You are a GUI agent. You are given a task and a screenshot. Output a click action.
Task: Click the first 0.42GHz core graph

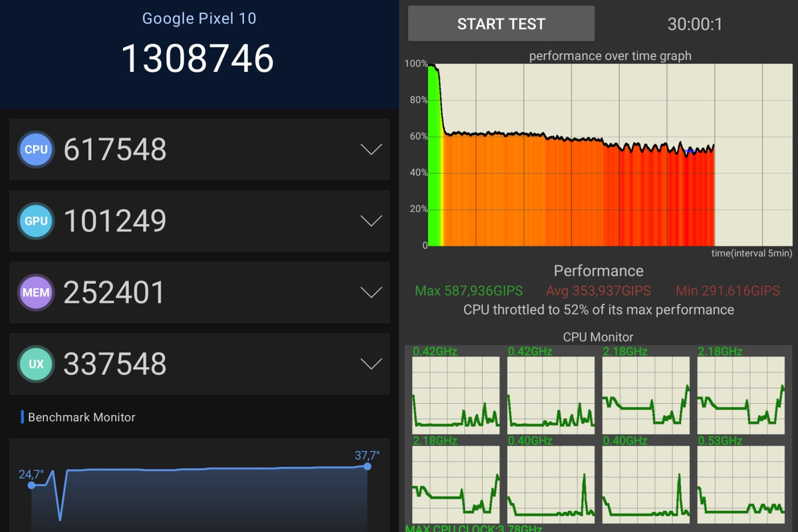[456, 395]
